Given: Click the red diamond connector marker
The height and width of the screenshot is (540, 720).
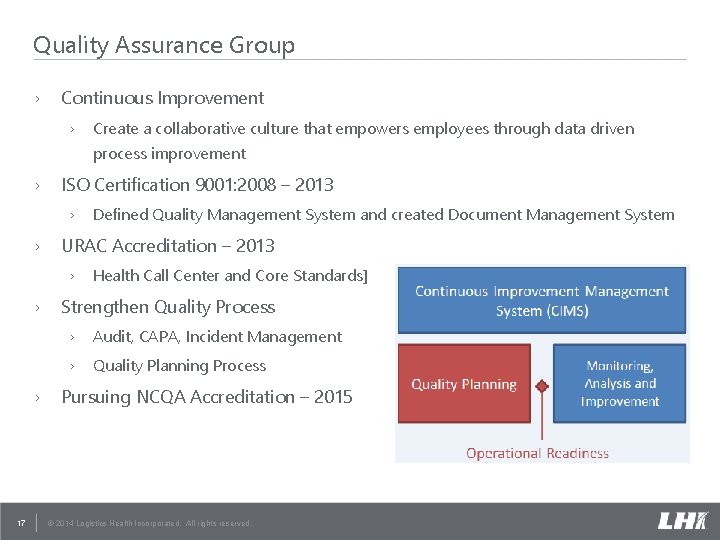Looking at the screenshot, I should click(x=542, y=386).
